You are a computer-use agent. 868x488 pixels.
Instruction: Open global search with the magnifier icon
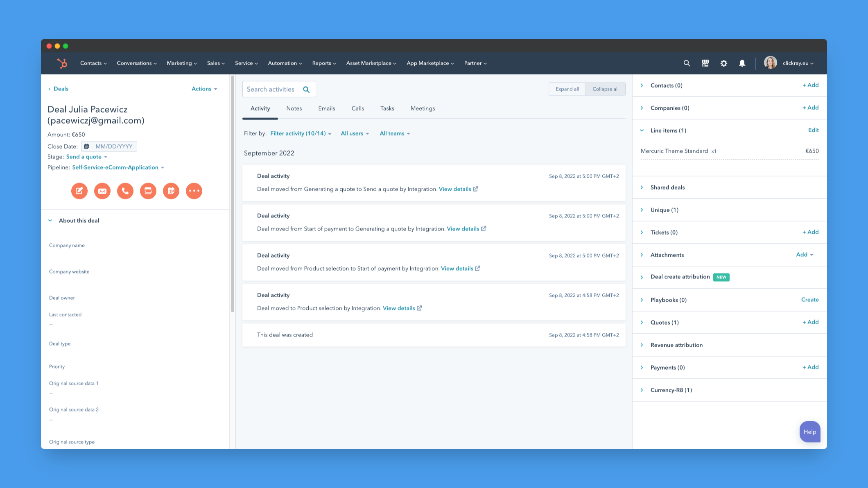pos(687,63)
